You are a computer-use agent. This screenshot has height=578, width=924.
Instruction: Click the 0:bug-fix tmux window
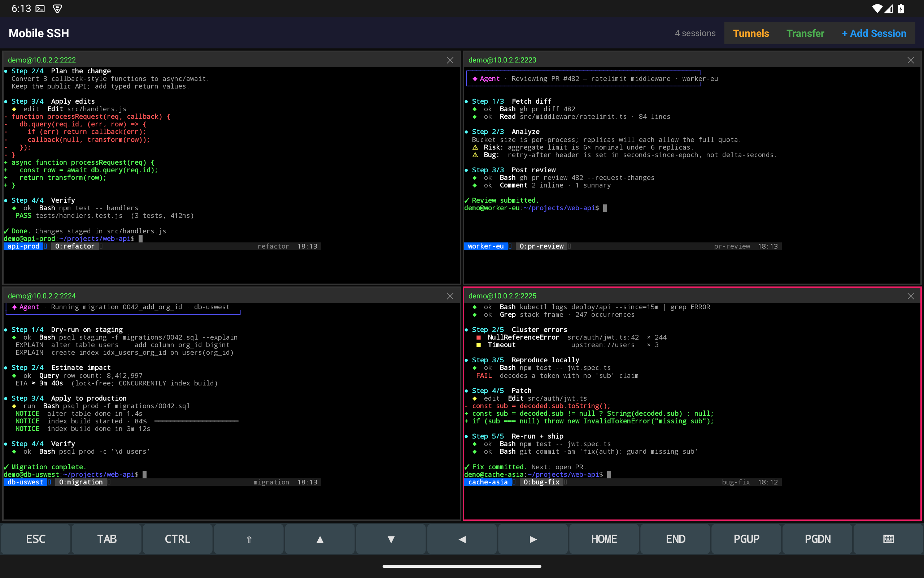tap(541, 482)
